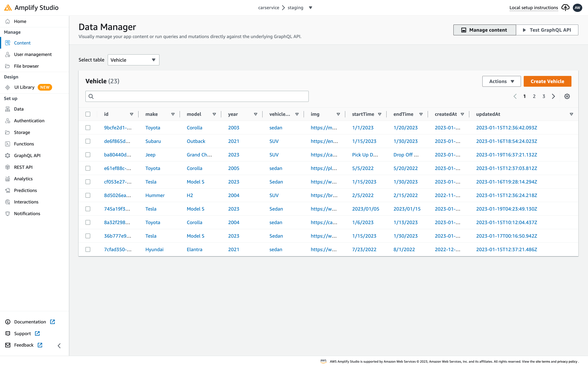Open the staging environment dropdown arrow

(310, 8)
